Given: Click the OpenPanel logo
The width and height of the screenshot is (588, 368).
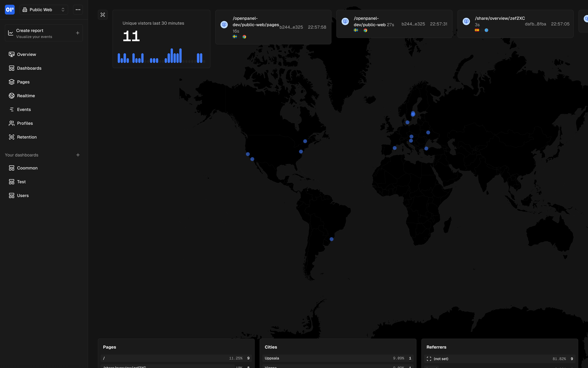Looking at the screenshot, I should 10,10.
